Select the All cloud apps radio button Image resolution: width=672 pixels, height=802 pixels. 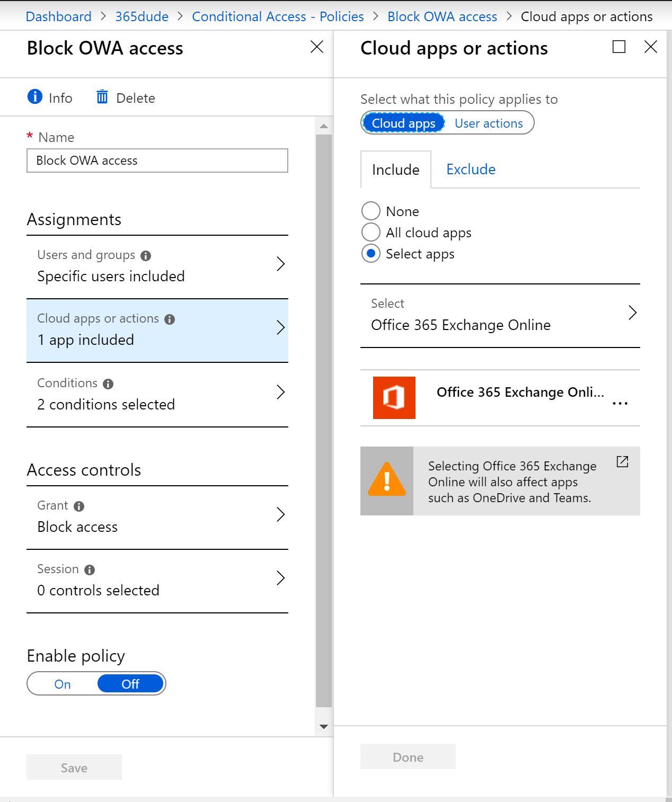371,233
